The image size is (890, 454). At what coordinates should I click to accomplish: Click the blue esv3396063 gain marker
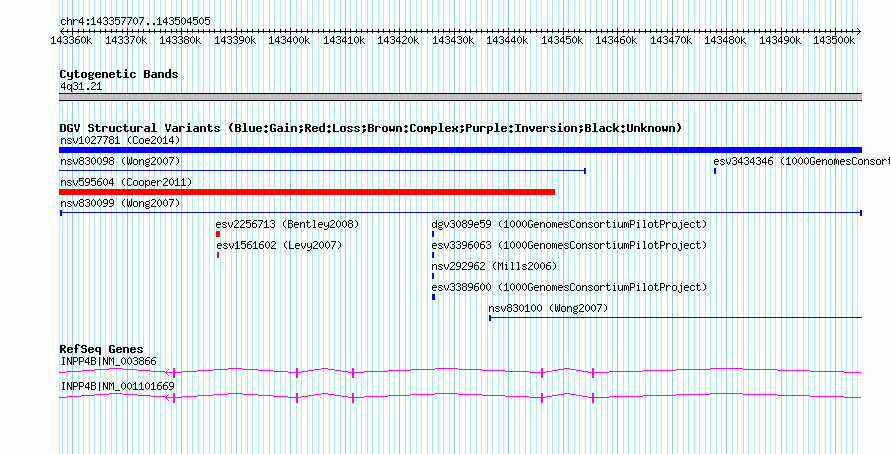click(x=433, y=255)
